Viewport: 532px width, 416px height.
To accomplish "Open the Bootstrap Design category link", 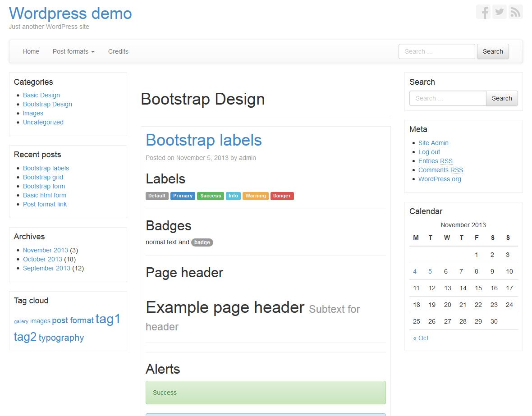I will point(47,104).
